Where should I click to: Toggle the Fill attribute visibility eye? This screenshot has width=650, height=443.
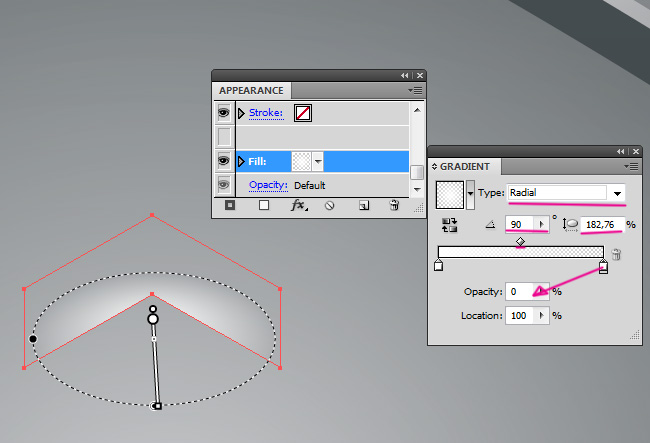(224, 161)
